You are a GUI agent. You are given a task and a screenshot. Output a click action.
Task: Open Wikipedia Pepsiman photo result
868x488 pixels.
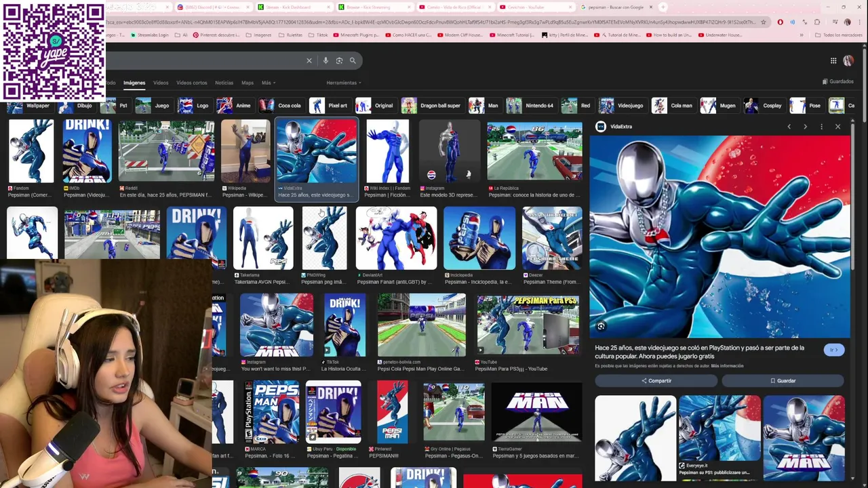coord(245,151)
